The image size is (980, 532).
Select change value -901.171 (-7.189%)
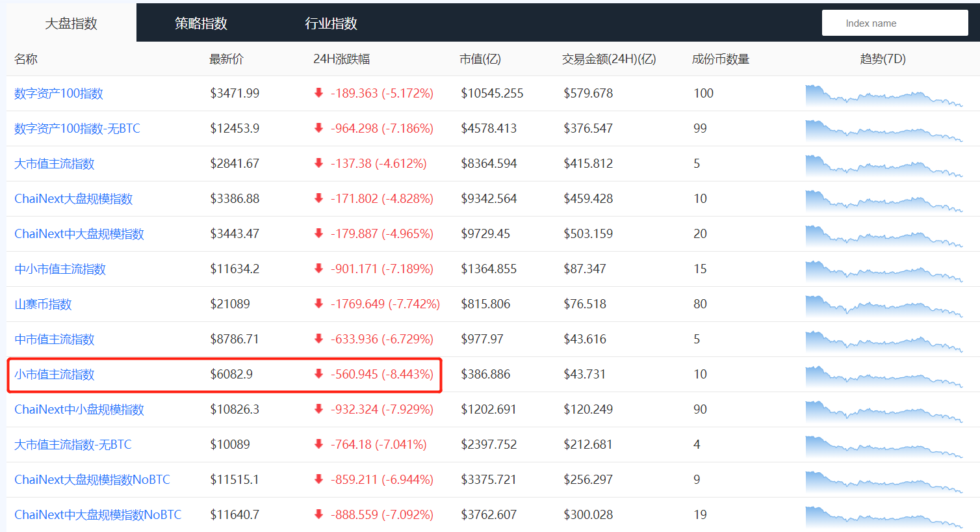point(382,269)
